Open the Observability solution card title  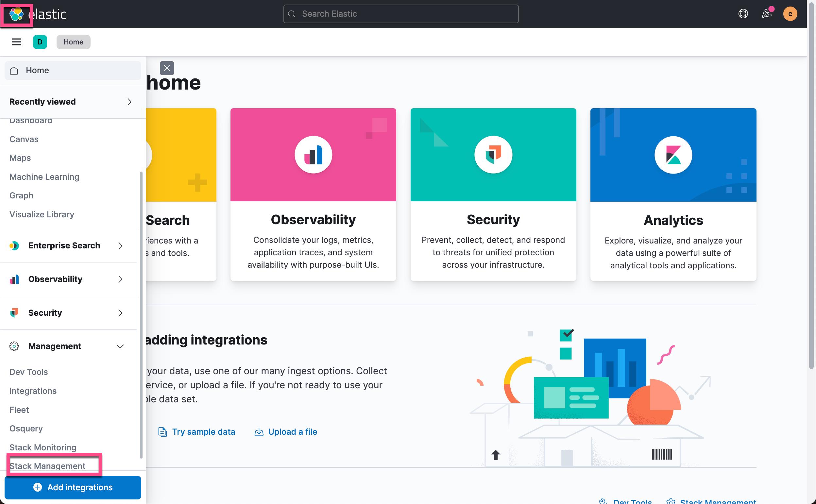[313, 220]
